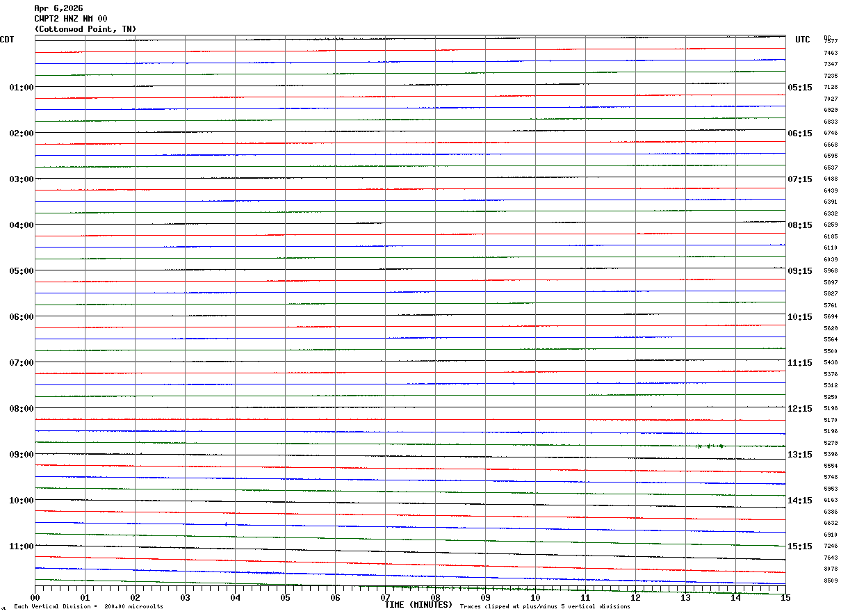Click the DC offset value '7643'

[831, 558]
